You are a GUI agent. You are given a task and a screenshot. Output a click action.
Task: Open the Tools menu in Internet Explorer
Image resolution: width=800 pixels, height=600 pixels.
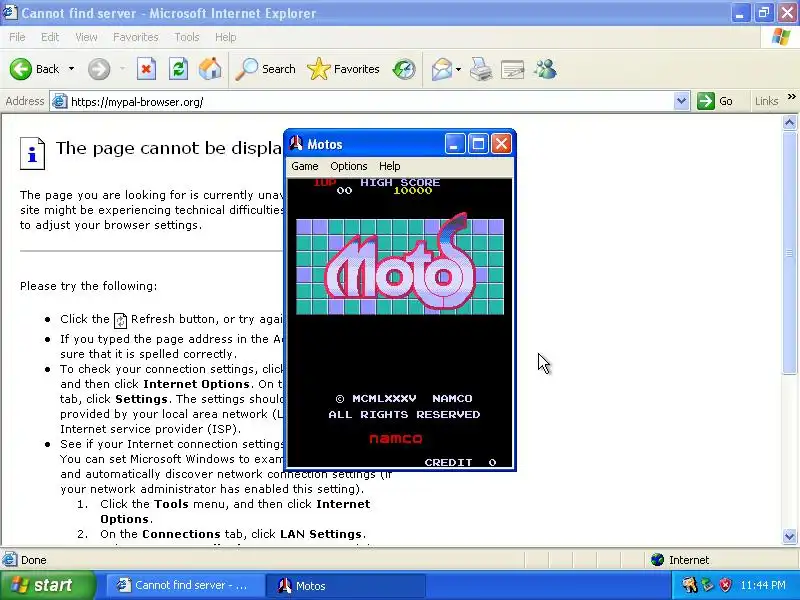tap(187, 37)
